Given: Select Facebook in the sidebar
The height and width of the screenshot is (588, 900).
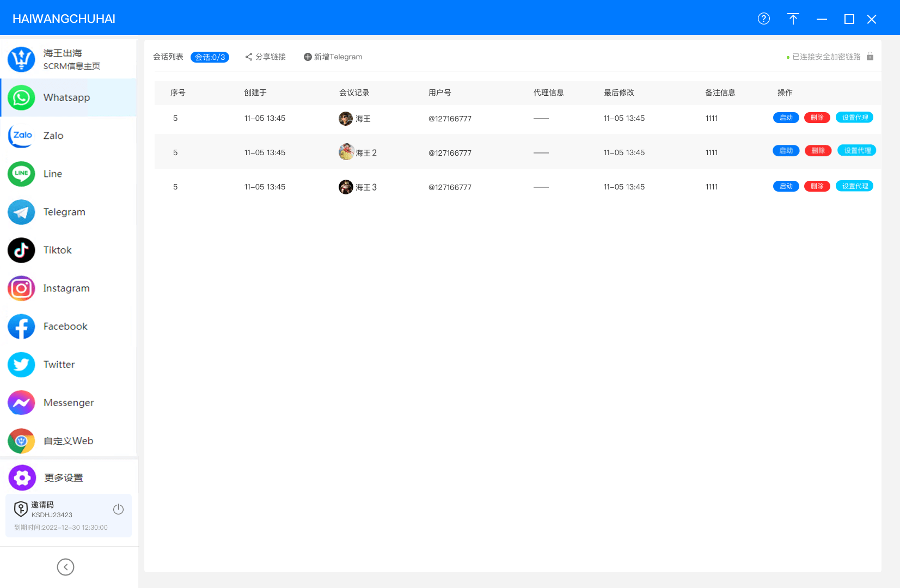Looking at the screenshot, I should (x=21, y=326).
